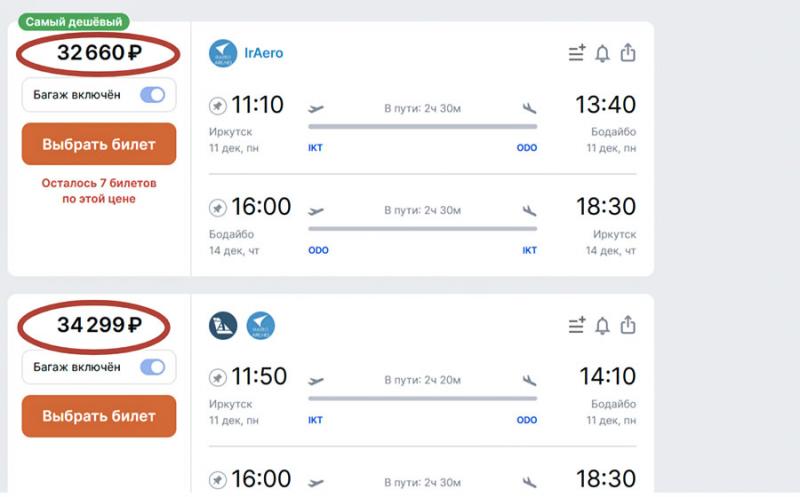Add the IrAero ticket to favorites list
Screen dimensions: 800x497
[x=576, y=53]
